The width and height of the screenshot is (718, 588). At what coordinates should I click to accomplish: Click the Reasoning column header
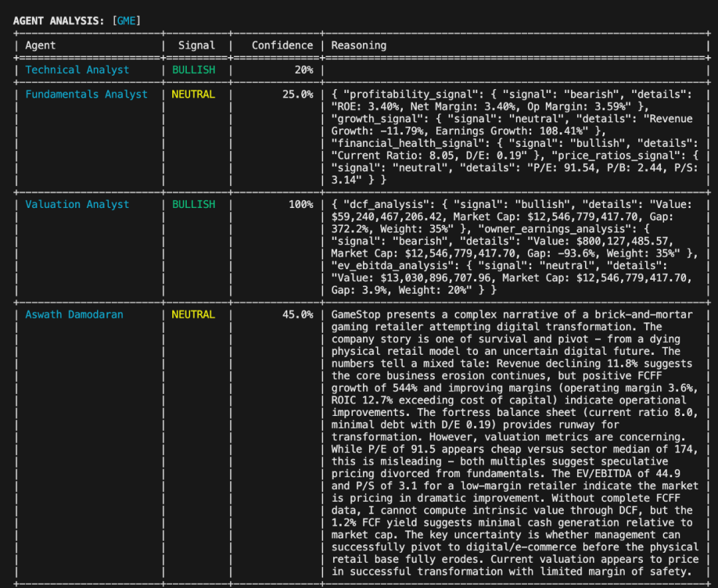click(x=358, y=46)
